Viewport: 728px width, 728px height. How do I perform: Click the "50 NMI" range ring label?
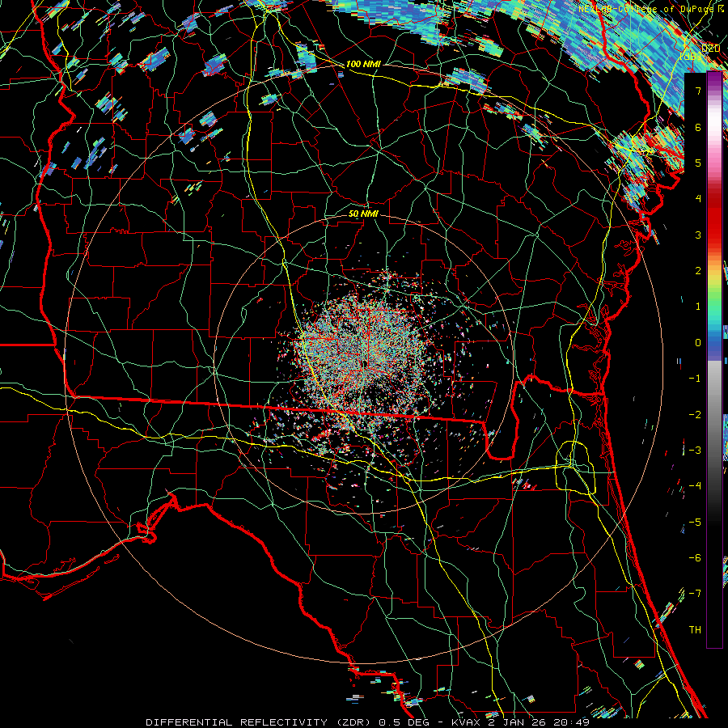click(x=363, y=214)
